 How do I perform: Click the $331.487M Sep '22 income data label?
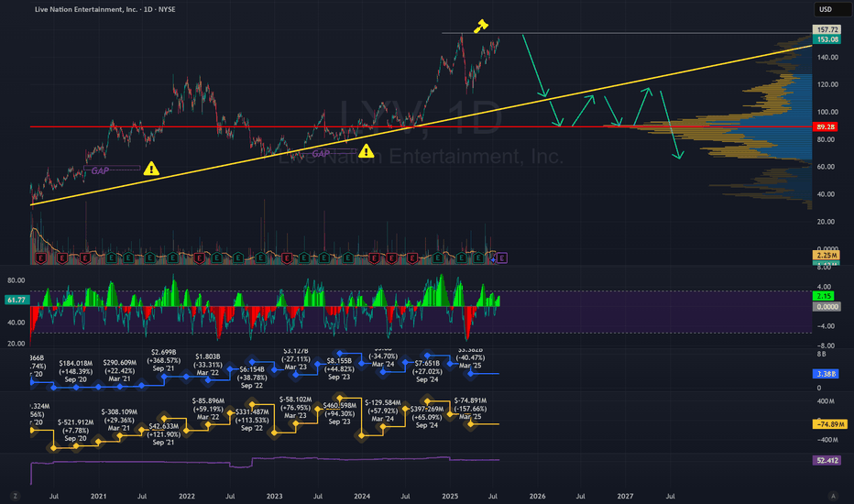tap(252, 420)
